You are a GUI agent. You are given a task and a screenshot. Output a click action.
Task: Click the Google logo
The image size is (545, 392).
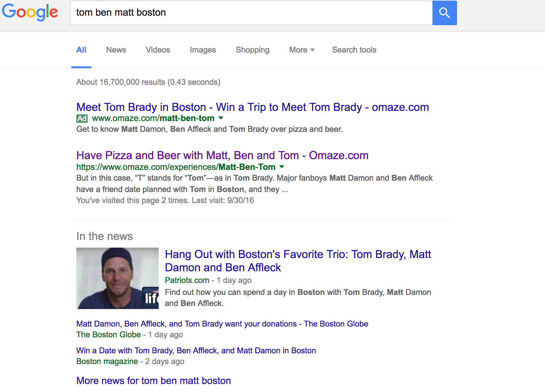point(30,12)
